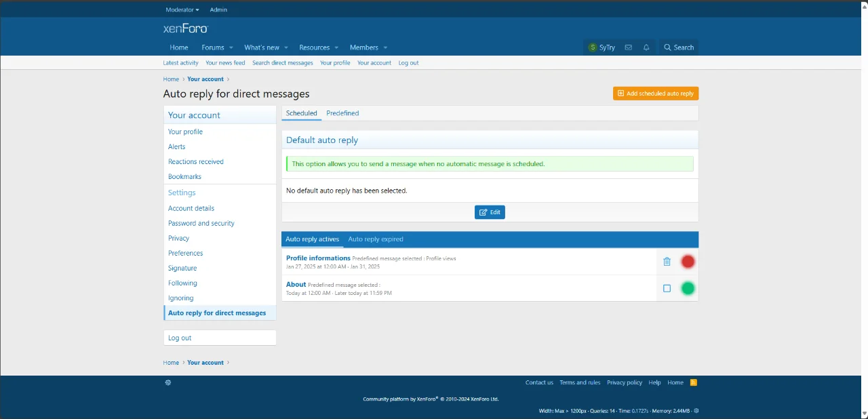The height and width of the screenshot is (419, 868).
Task: Edit the default auto reply
Action: pyautogui.click(x=490, y=212)
